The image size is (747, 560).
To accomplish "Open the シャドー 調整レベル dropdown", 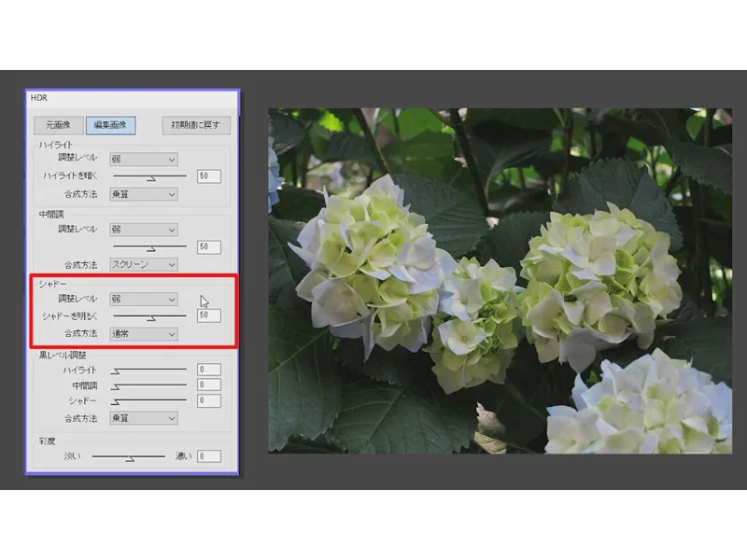I will [143, 300].
